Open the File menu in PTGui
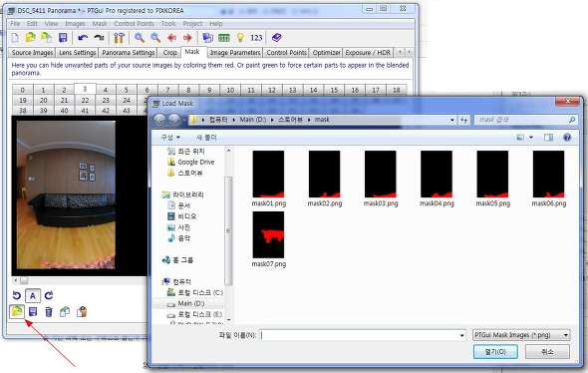This screenshot has height=373, width=588. pyautogui.click(x=15, y=24)
